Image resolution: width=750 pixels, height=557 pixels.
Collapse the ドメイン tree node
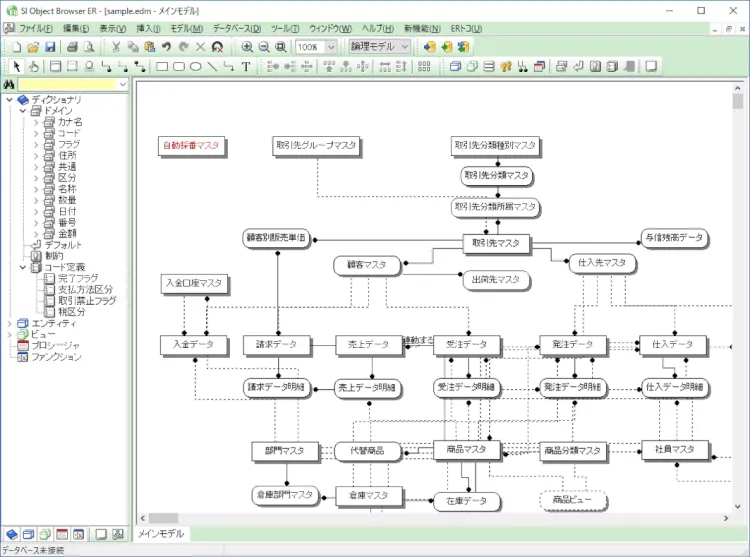click(23, 111)
